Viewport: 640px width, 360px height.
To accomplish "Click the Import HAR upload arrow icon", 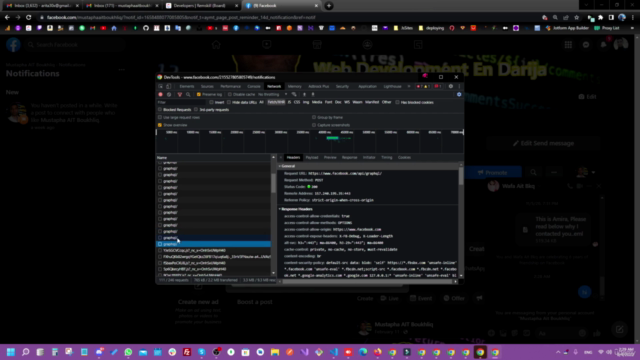I will coord(304,94).
